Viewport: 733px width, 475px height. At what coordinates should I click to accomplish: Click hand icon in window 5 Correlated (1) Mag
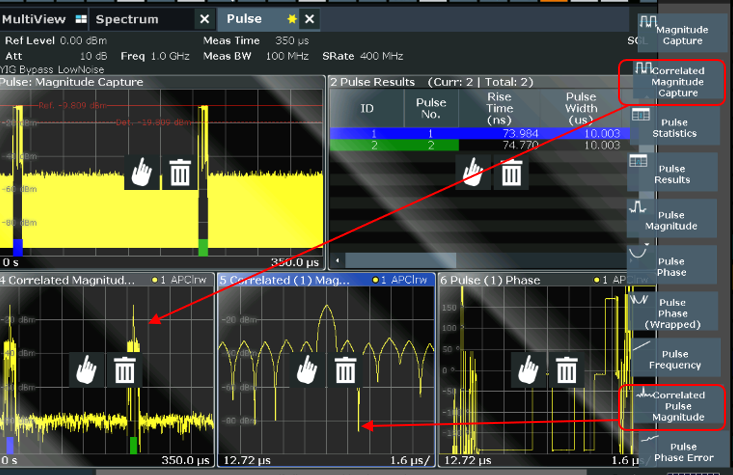(x=307, y=371)
